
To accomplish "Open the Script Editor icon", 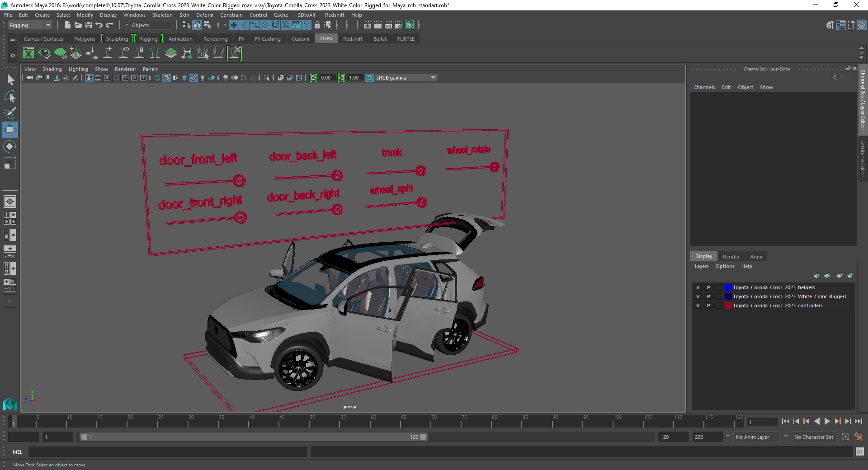I will click(860, 451).
